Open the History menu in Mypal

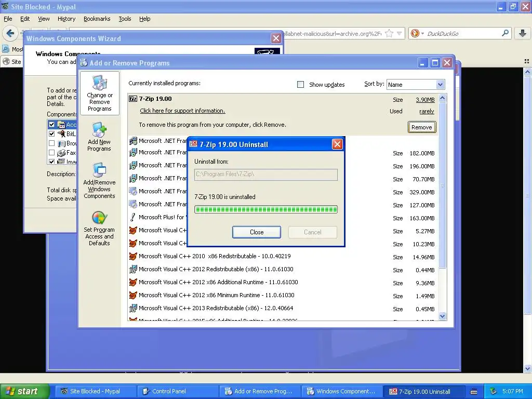66,19
